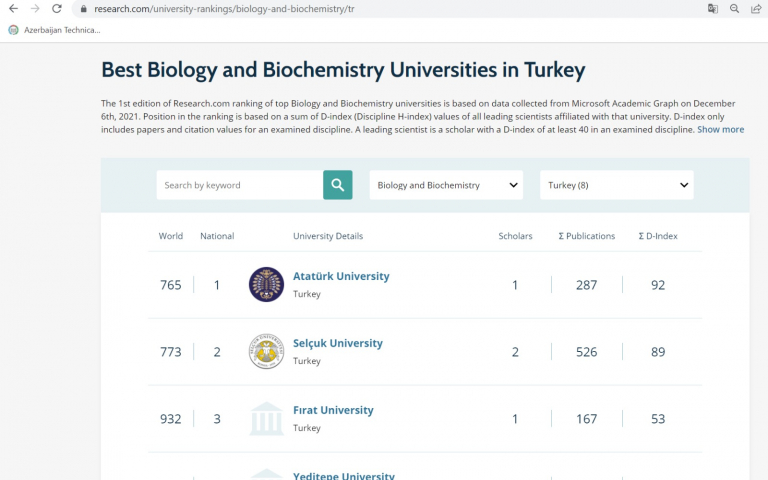
Task: Click D-Index value 92
Action: click(658, 285)
